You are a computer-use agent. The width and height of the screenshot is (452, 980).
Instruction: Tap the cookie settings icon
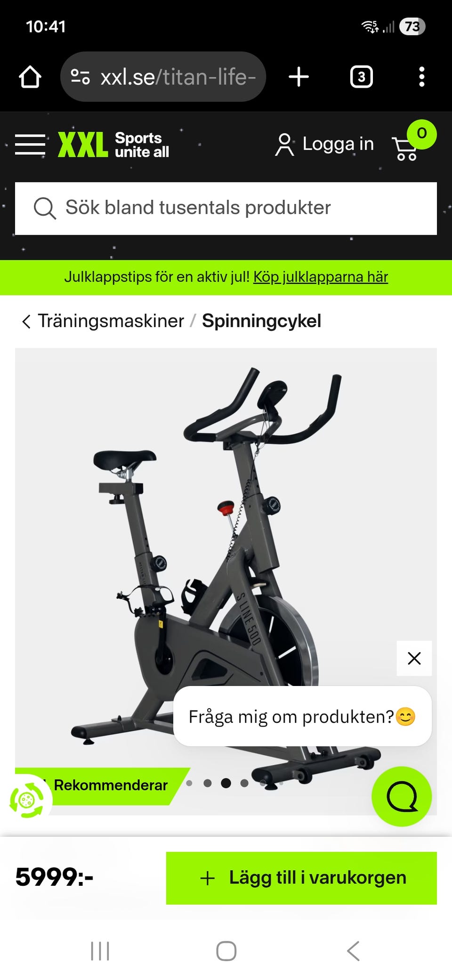tap(27, 800)
